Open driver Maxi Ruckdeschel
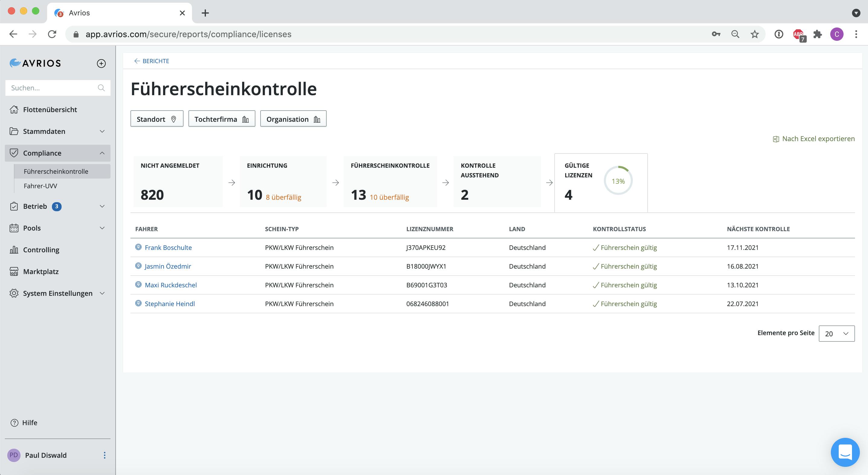Viewport: 868px width, 475px height. 171,285
